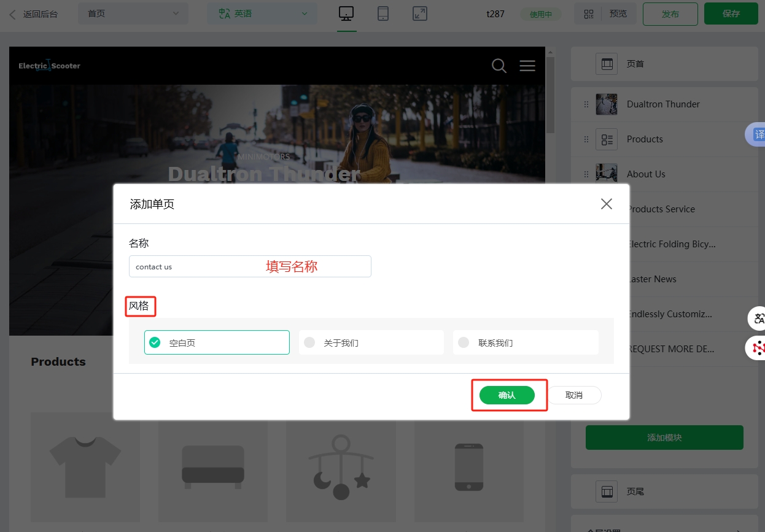Click the sofa product placeholder image
765x532 pixels.
pos(213,466)
